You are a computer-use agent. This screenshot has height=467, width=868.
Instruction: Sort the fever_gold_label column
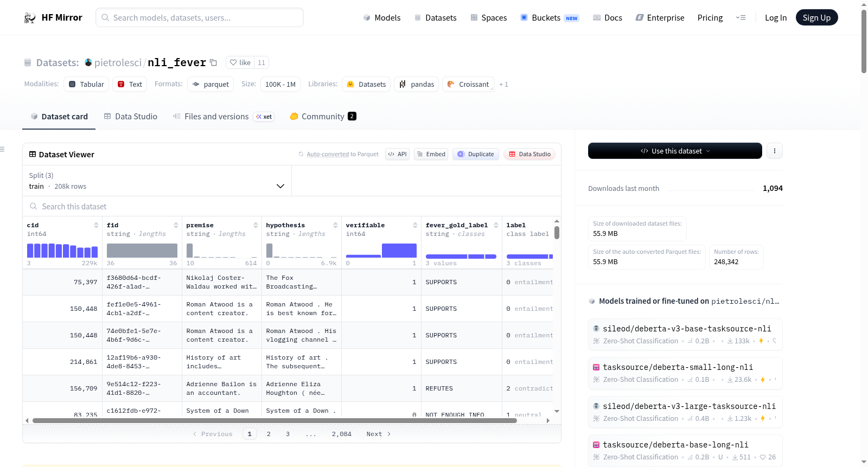(x=496, y=225)
